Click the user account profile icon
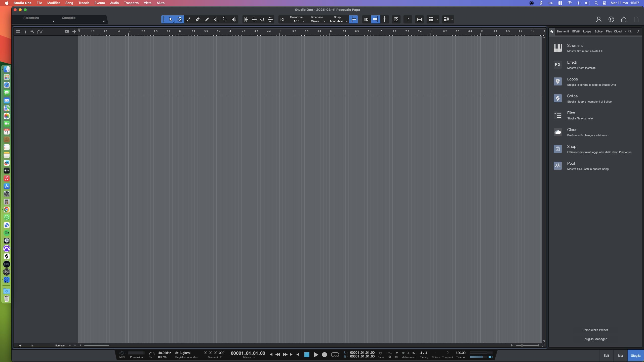 click(599, 19)
